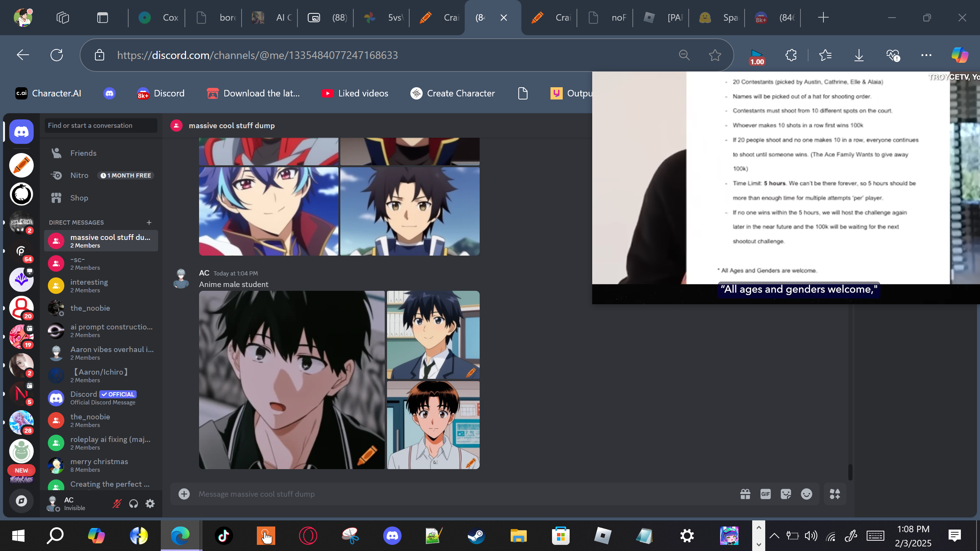Open Character.AI bookmark

(x=48, y=93)
